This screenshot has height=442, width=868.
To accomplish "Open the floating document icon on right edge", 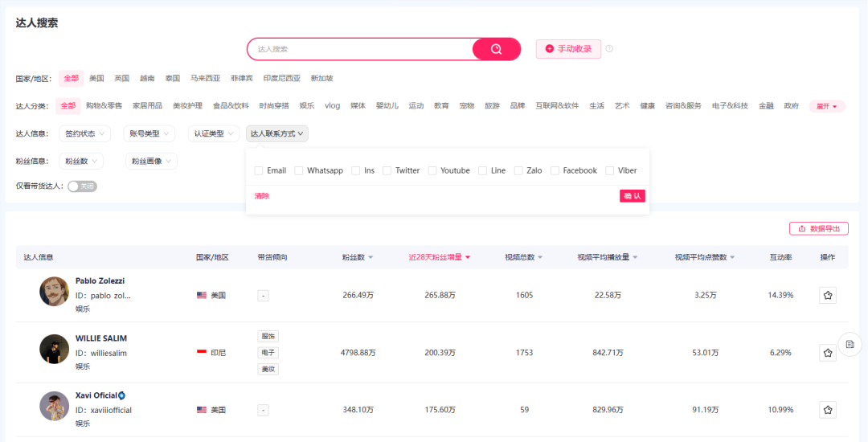I will 850,345.
